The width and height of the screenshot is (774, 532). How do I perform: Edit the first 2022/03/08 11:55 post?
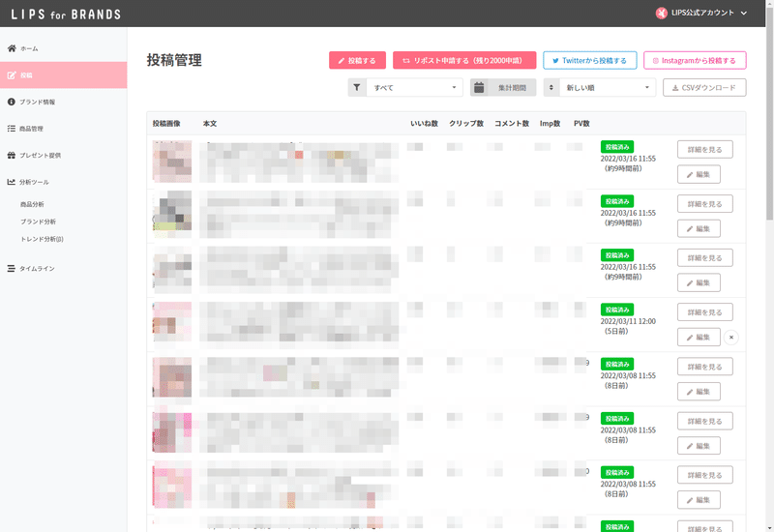click(x=699, y=392)
